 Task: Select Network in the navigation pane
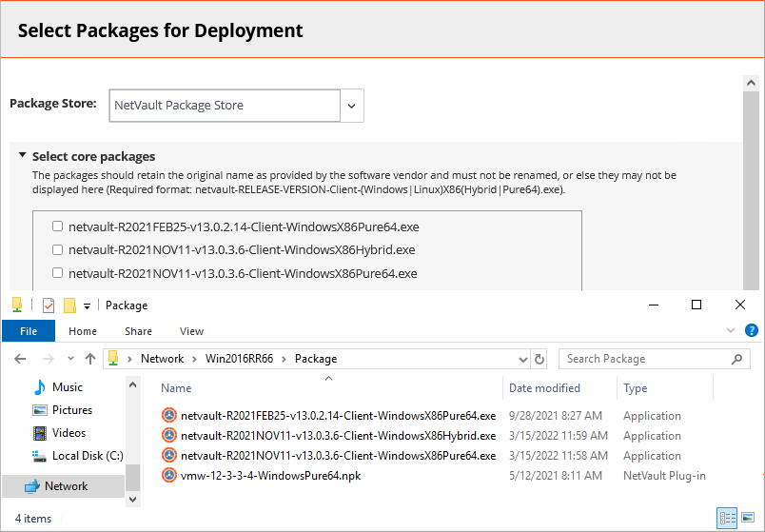64,486
